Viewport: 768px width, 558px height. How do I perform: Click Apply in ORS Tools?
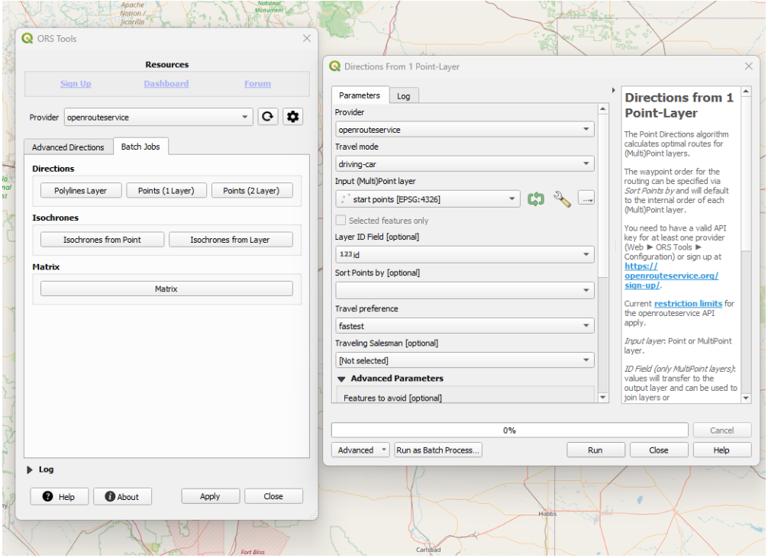pos(210,496)
